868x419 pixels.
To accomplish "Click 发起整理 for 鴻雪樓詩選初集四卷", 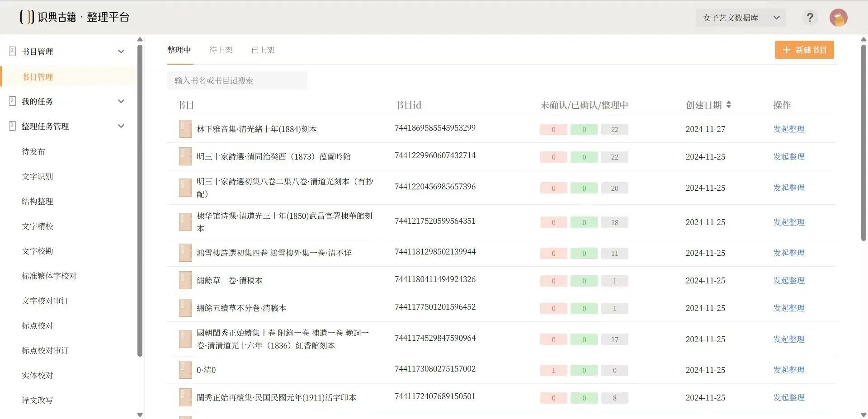I will 788,253.
